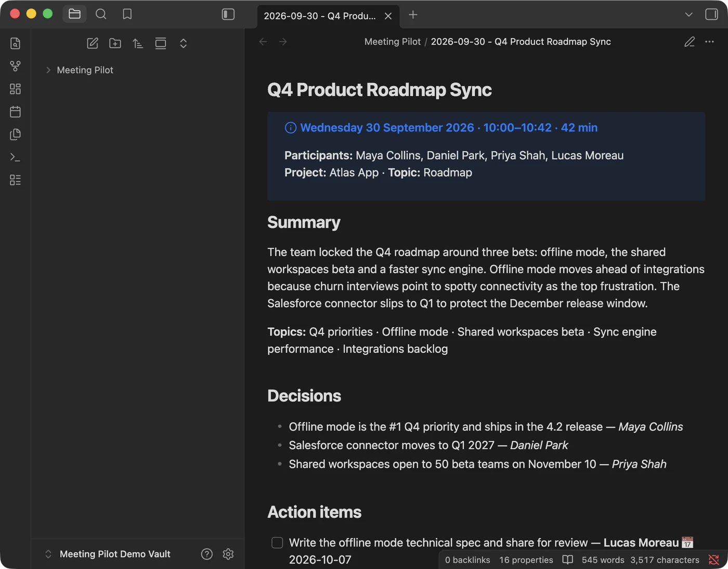Image resolution: width=728 pixels, height=569 pixels.
Task: Open the file explorer panel icon
Action: click(74, 14)
